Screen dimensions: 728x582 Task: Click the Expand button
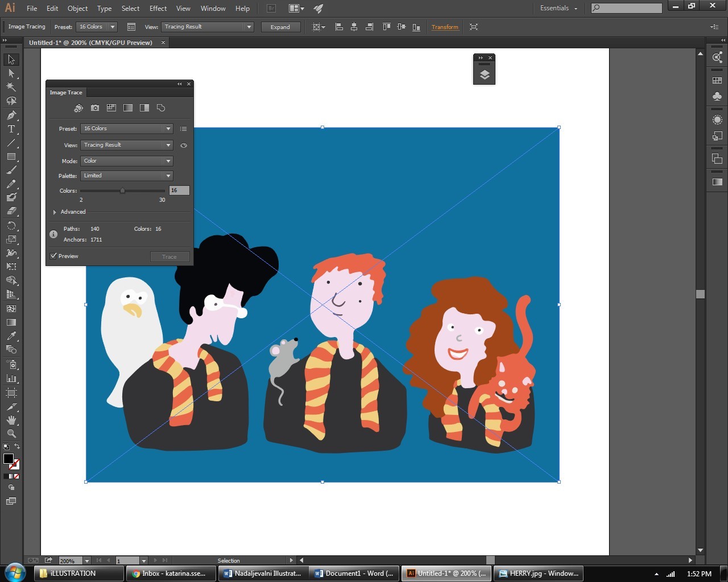click(280, 27)
